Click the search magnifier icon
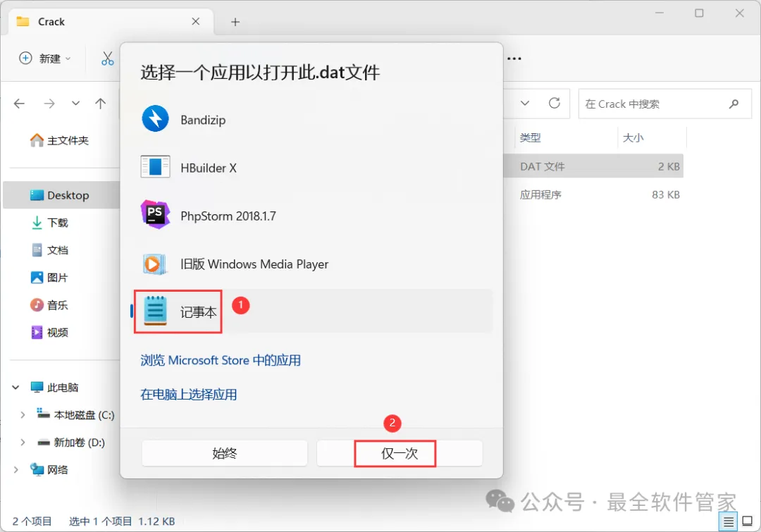 point(734,104)
